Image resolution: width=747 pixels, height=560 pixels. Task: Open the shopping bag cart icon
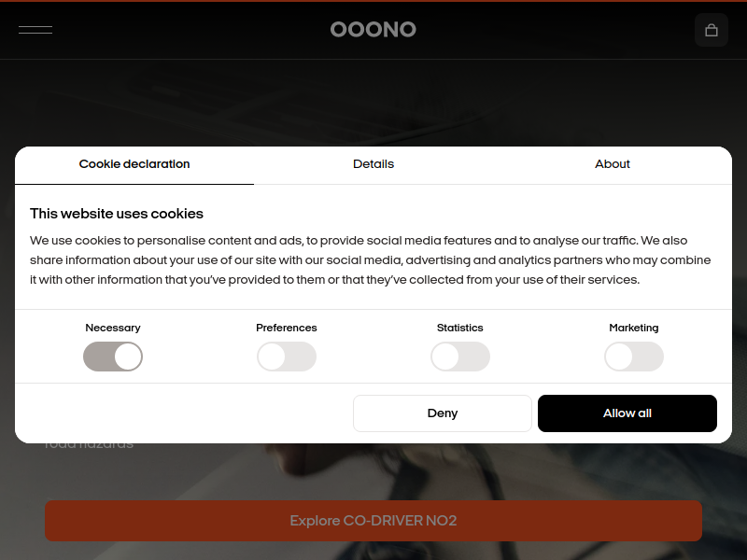711,30
